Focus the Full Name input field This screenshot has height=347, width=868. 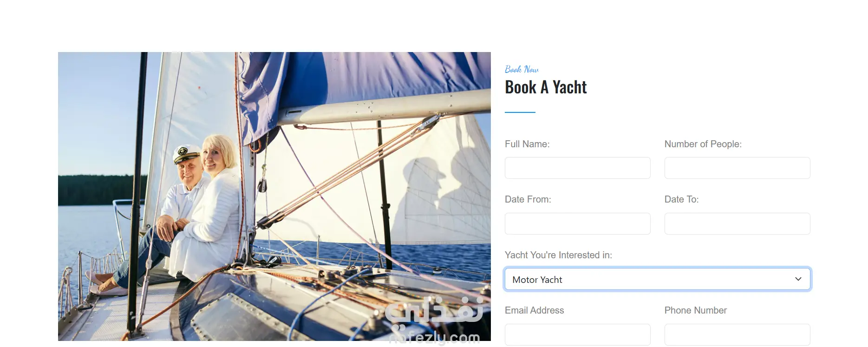(577, 168)
